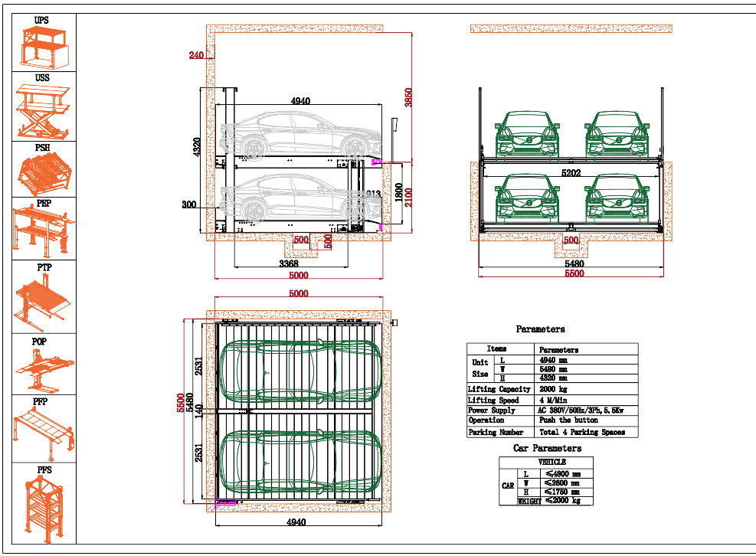Click the AC 380V/50Hz power value
This screenshot has height=556, width=756.
click(x=581, y=410)
